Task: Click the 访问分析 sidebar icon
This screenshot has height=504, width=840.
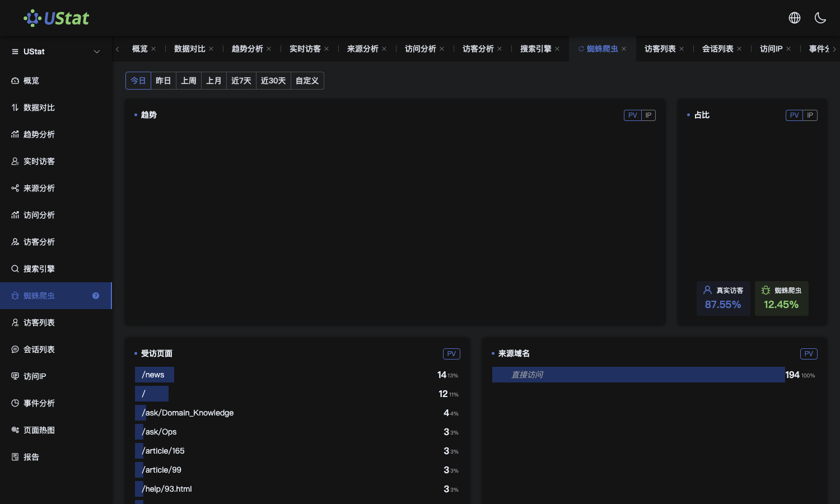Action: pos(15,215)
